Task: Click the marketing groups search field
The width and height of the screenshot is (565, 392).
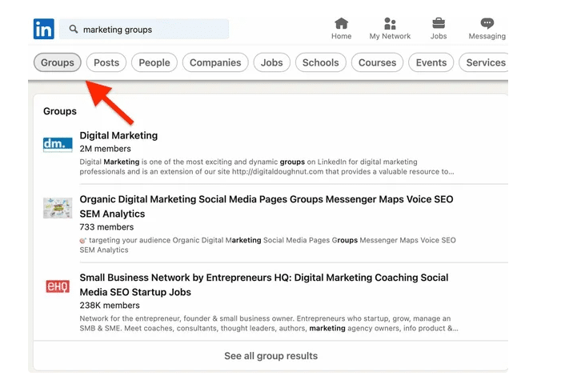Action: (144, 29)
